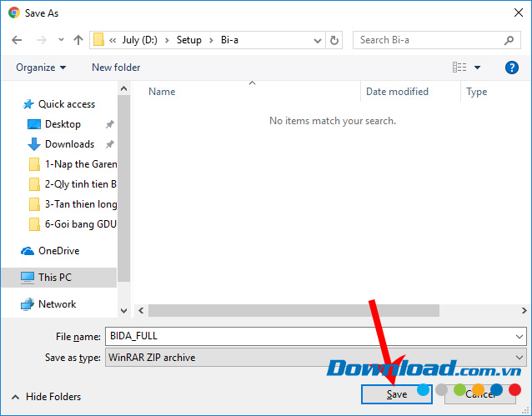Click the Chrome icon in title bar
Viewport: 532px width, 416px height.
pos(14,13)
